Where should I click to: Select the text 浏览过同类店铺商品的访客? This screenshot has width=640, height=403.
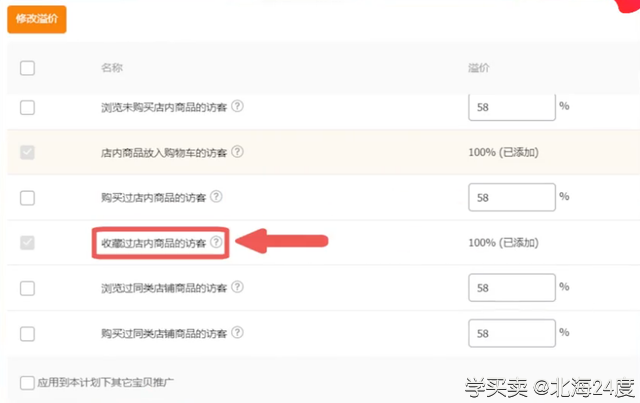(164, 288)
